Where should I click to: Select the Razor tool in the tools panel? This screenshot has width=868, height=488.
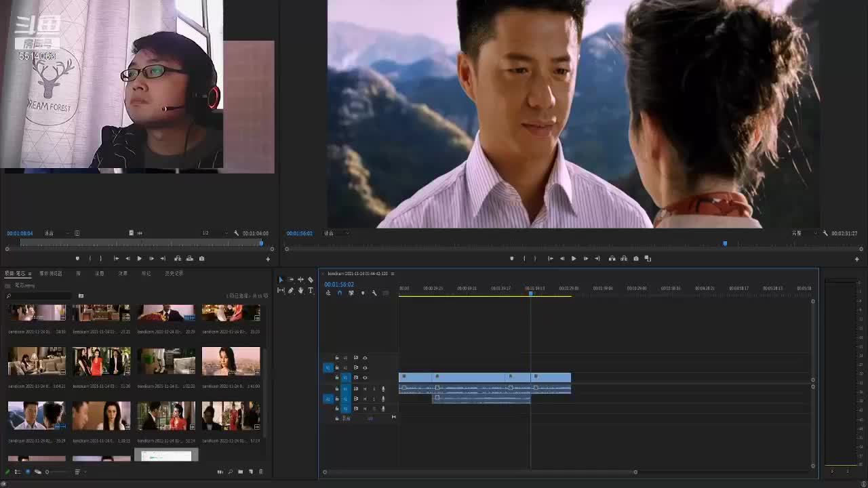tap(311, 280)
